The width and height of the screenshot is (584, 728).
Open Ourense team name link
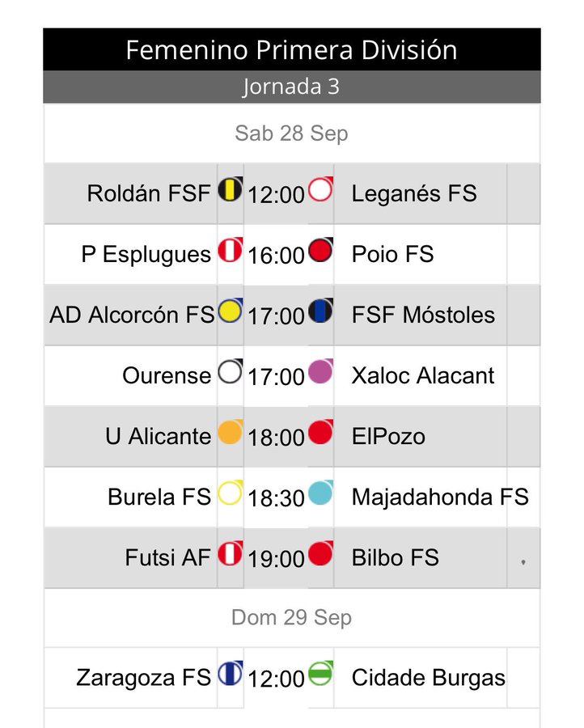167,375
